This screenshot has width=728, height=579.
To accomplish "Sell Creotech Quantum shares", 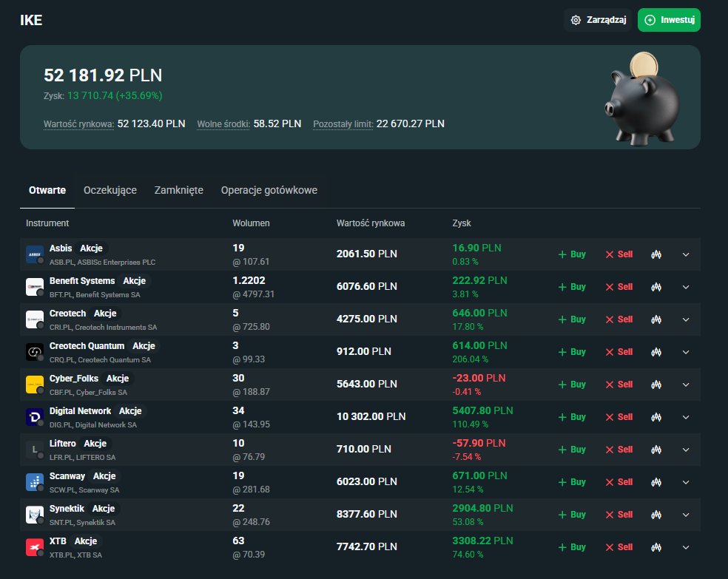I will pos(619,352).
